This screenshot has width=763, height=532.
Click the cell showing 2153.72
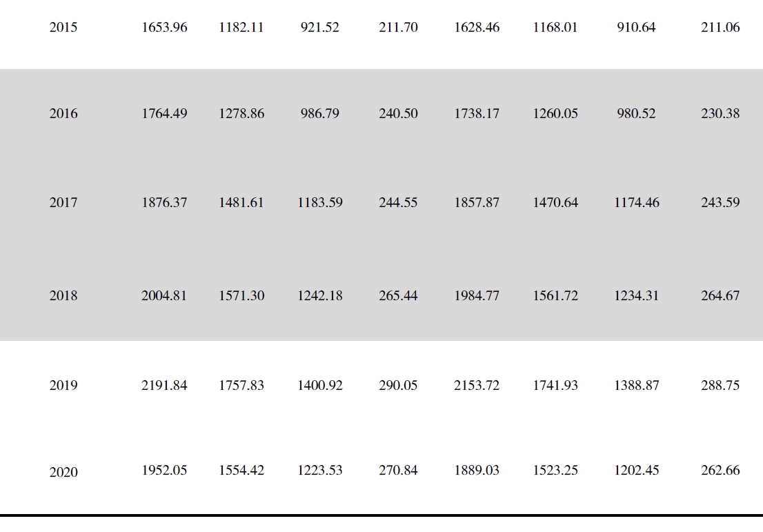pos(477,385)
